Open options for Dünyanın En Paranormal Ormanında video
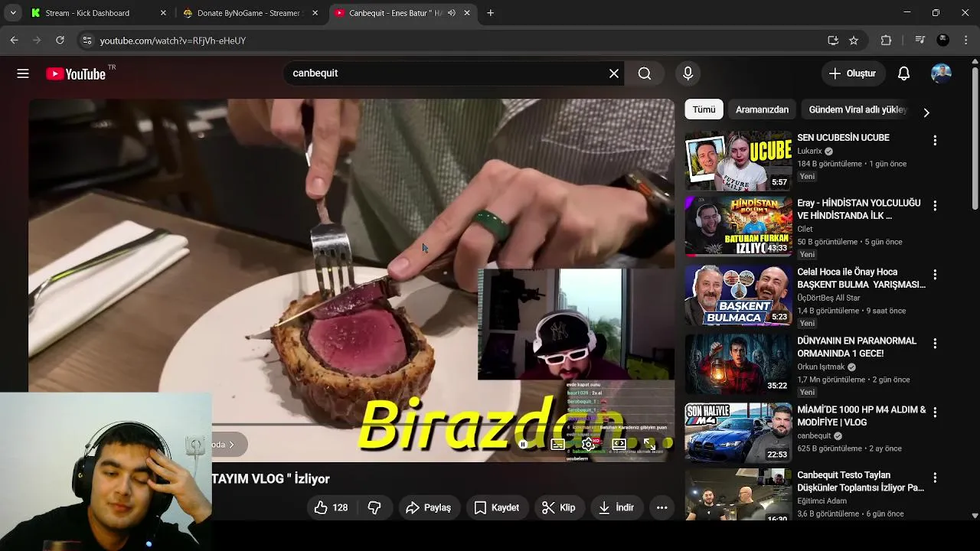 pos(934,344)
